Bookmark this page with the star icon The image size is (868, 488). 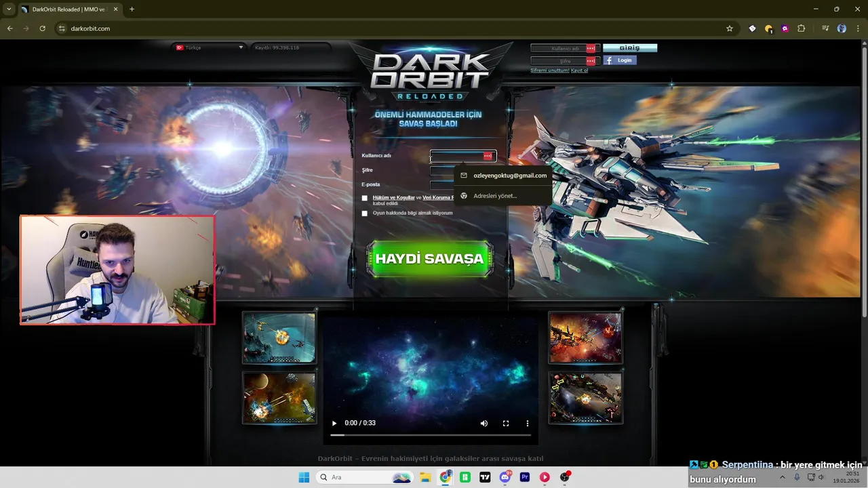730,28
